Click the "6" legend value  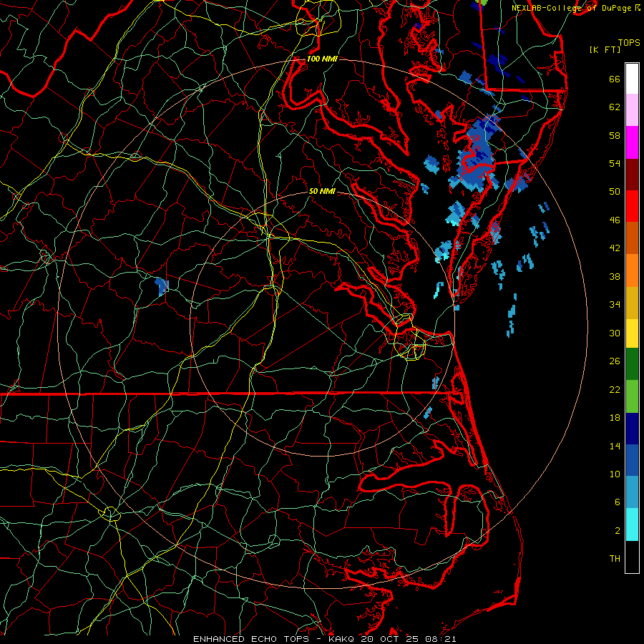click(x=618, y=502)
